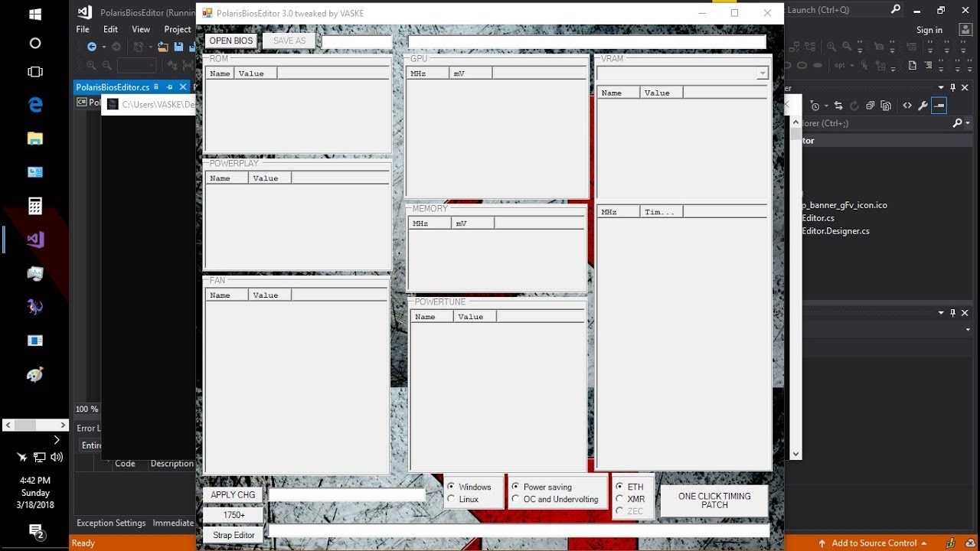Click Quick Launch search magnifier icon
This screenshot has height=551, width=980.
click(x=895, y=10)
